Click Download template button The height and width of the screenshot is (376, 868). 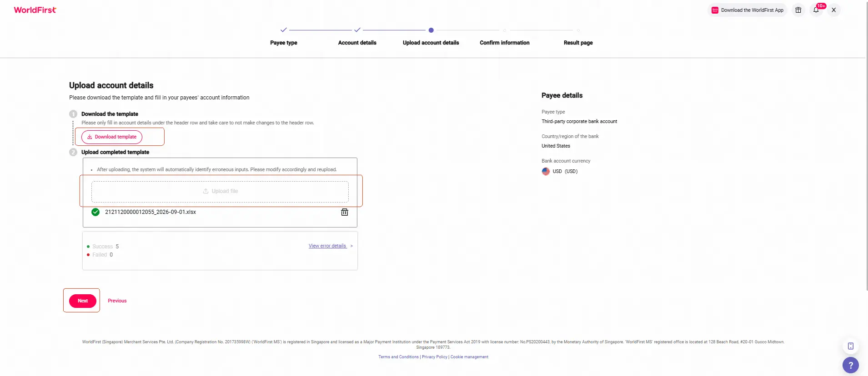(x=112, y=137)
